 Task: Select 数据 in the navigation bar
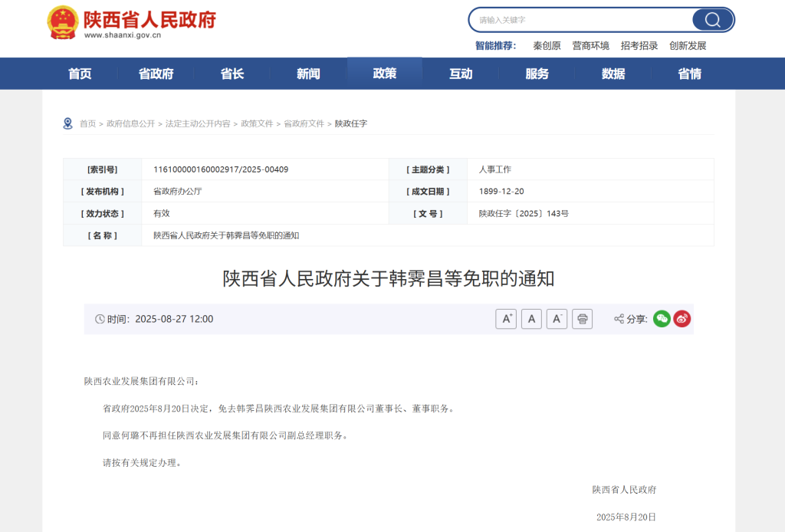pos(613,74)
